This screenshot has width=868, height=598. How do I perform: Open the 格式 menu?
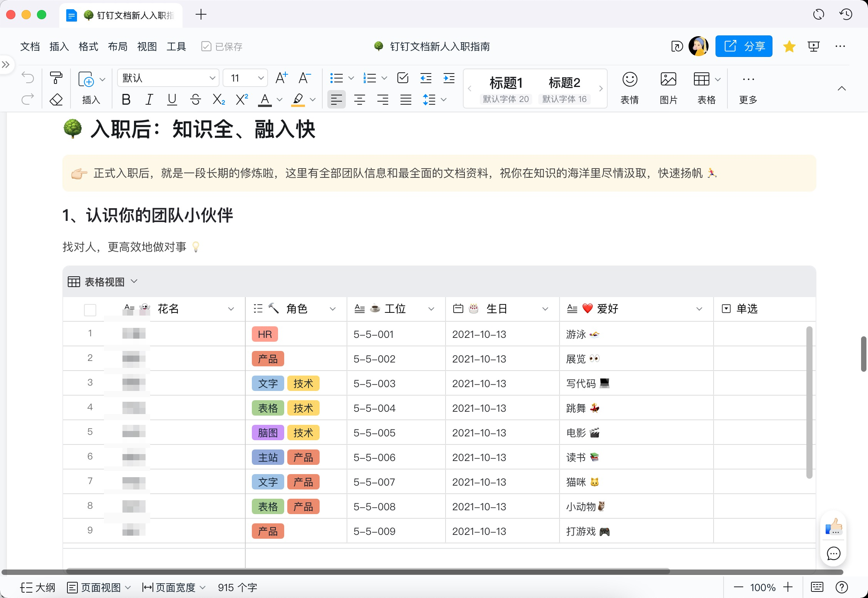click(89, 45)
